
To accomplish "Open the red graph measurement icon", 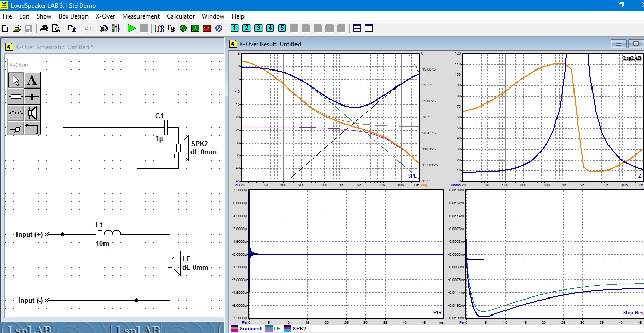I will click(206, 28).
